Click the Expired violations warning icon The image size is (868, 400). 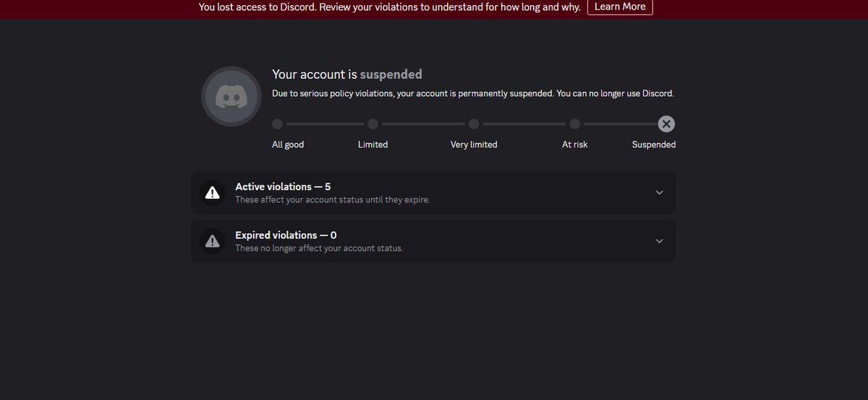pos(212,241)
